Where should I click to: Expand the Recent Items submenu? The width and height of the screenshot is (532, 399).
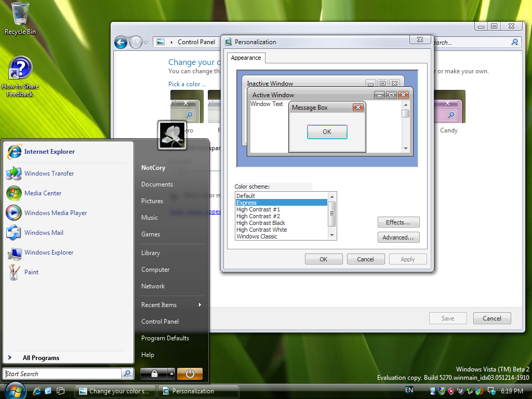[171, 305]
